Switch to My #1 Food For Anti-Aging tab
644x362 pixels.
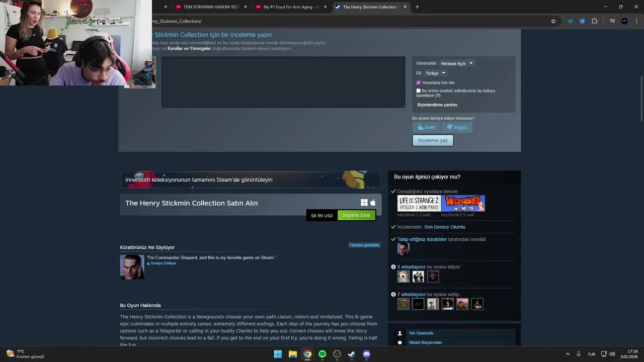[291, 7]
